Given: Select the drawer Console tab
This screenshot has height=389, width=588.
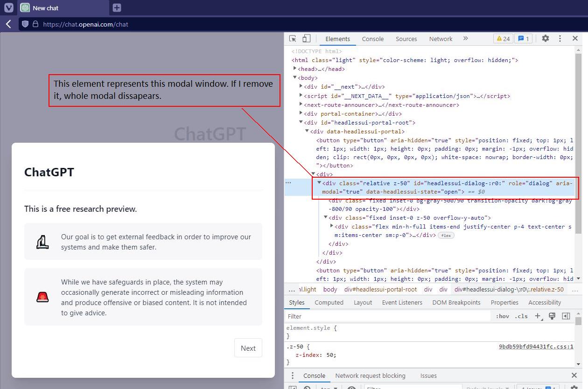Looking at the screenshot, I should click(x=314, y=375).
